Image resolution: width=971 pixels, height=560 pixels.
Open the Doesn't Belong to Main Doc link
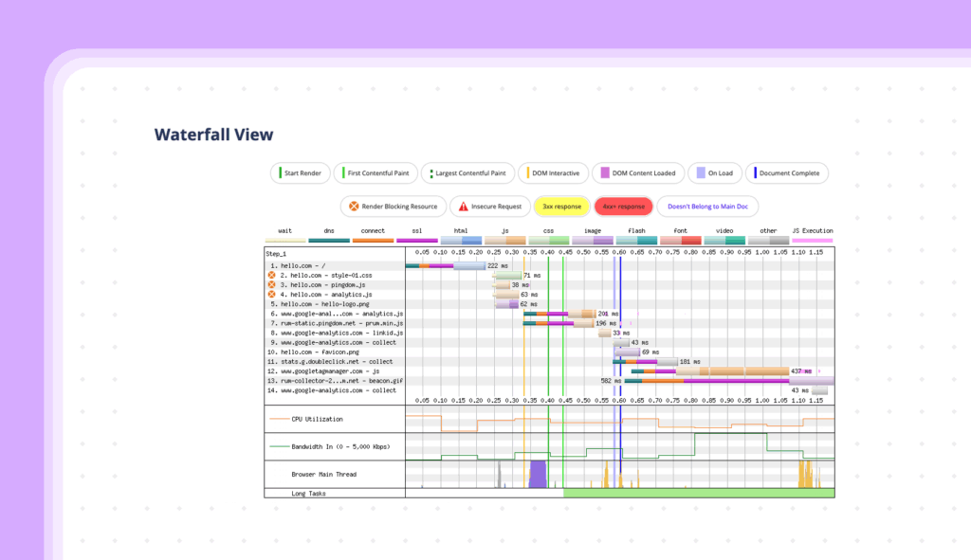(x=707, y=207)
